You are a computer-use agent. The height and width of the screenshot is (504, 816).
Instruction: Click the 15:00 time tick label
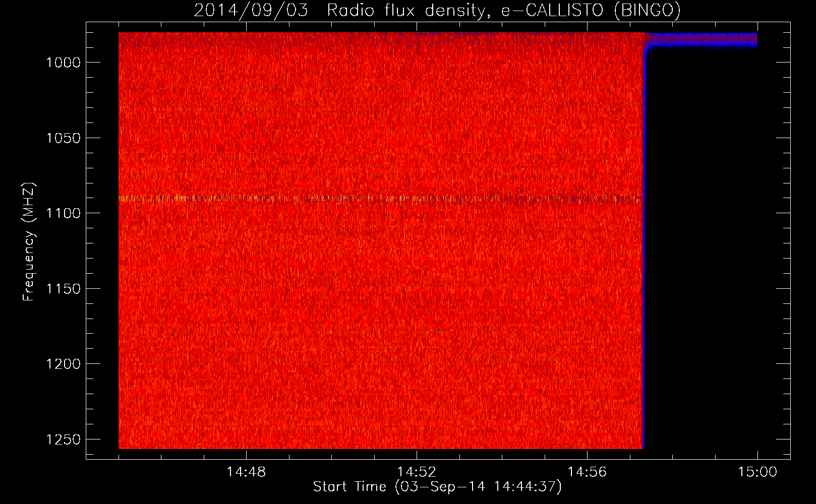pyautogui.click(x=757, y=472)
